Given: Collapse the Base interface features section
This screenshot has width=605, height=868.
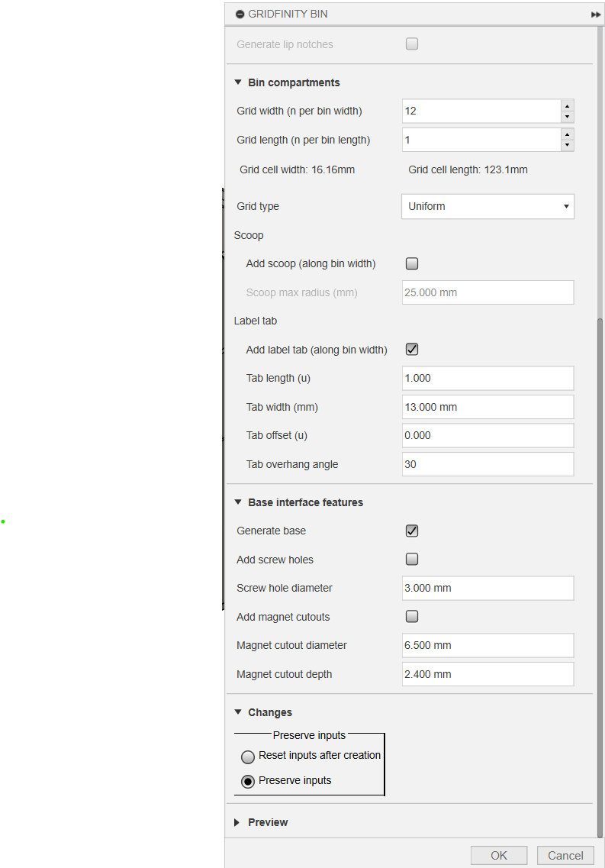Looking at the screenshot, I should [238, 502].
